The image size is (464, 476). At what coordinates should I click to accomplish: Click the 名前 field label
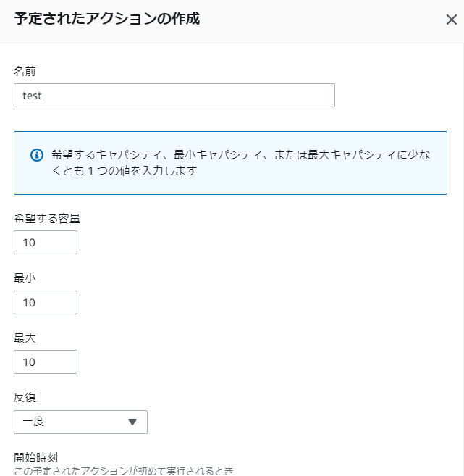pyautogui.click(x=25, y=71)
